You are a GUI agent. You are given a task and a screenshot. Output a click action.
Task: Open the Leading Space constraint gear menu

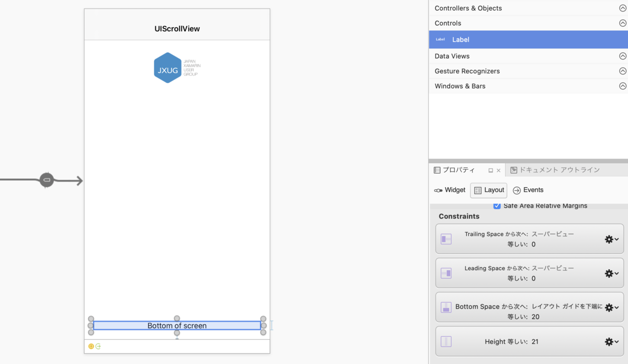[x=612, y=273]
